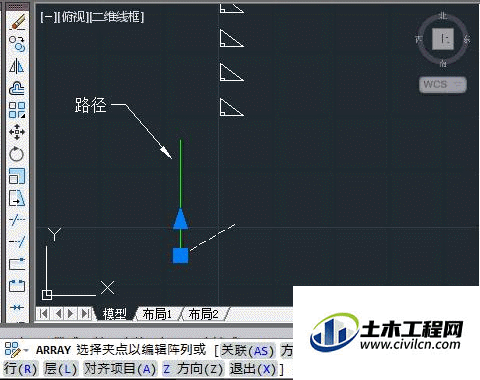Select the Break tool
This screenshot has height=380, width=480.
[17, 286]
